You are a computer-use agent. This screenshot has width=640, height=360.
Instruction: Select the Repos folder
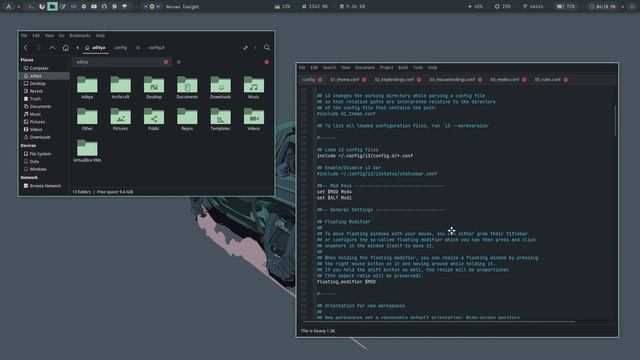187,119
